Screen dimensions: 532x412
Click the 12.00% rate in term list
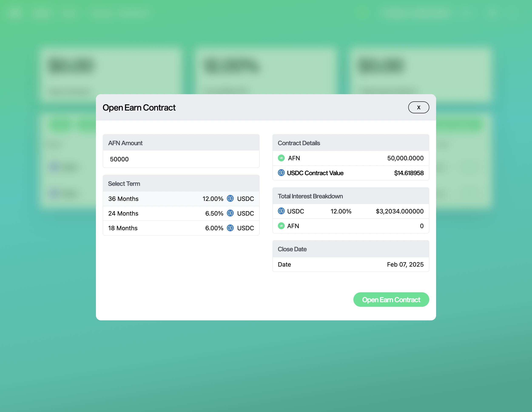tap(213, 199)
